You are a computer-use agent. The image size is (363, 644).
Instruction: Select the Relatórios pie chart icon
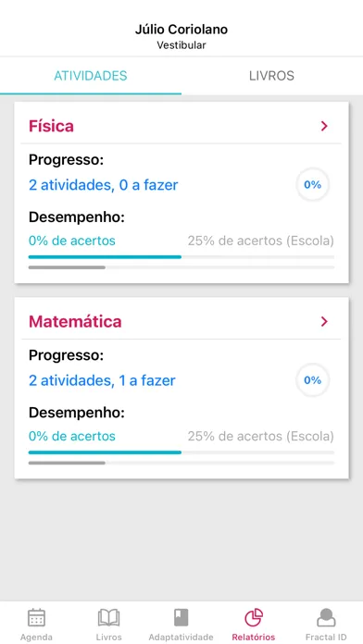click(x=254, y=617)
